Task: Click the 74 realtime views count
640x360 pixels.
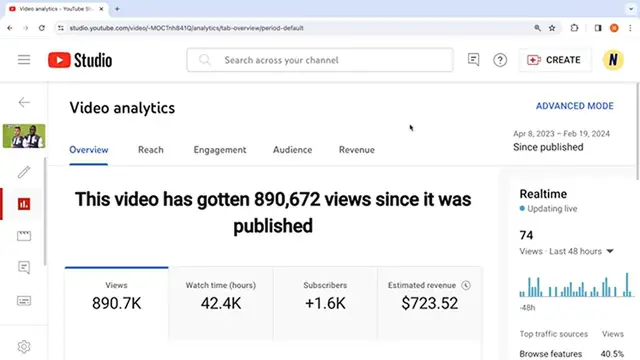Action: [526, 236]
